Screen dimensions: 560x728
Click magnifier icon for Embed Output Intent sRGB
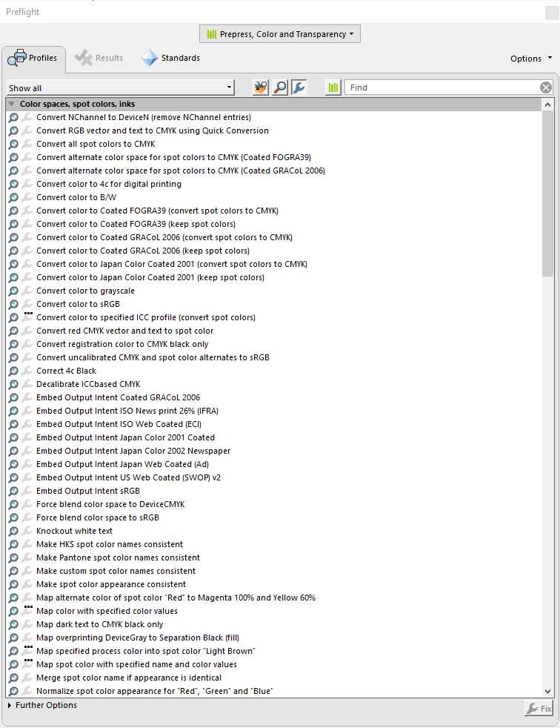tap(13, 491)
